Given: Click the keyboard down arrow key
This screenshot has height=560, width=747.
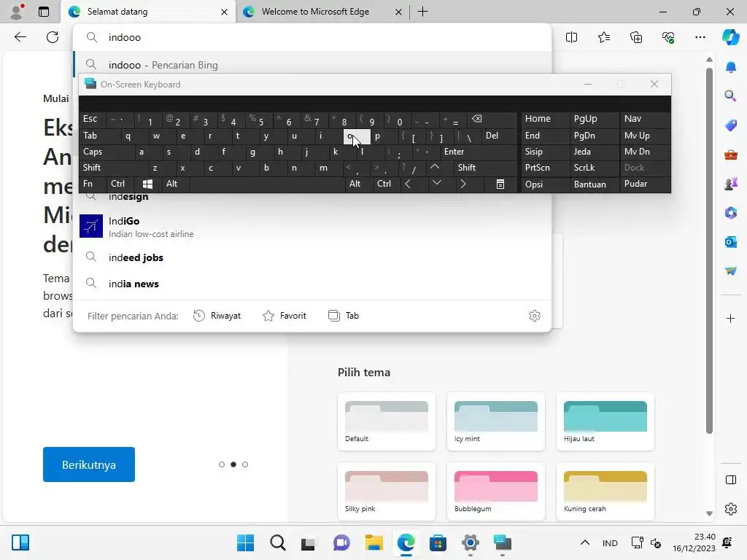Looking at the screenshot, I should coord(437,183).
